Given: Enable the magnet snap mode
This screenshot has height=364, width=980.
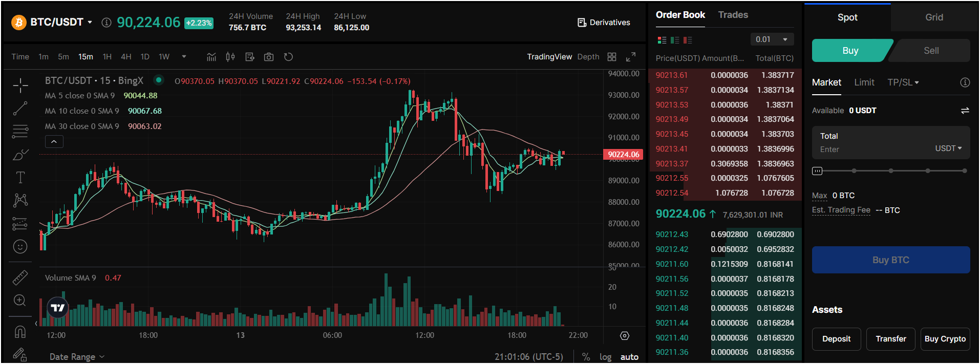Looking at the screenshot, I should point(20,332).
